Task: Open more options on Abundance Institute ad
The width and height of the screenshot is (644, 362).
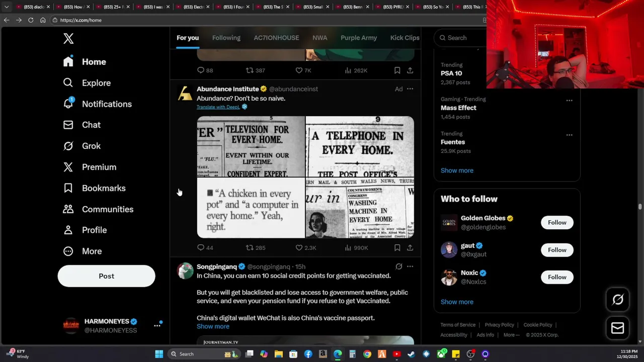Action: tap(410, 89)
